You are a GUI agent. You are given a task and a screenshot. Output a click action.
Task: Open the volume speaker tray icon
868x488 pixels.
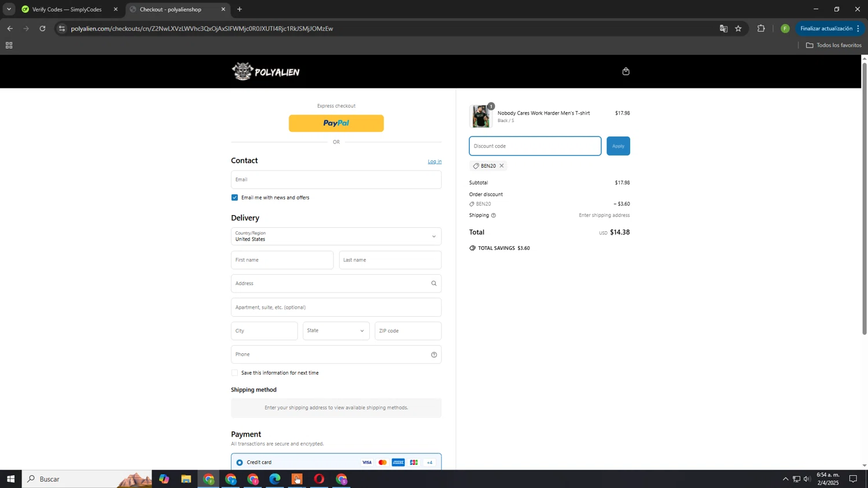[x=807, y=479]
